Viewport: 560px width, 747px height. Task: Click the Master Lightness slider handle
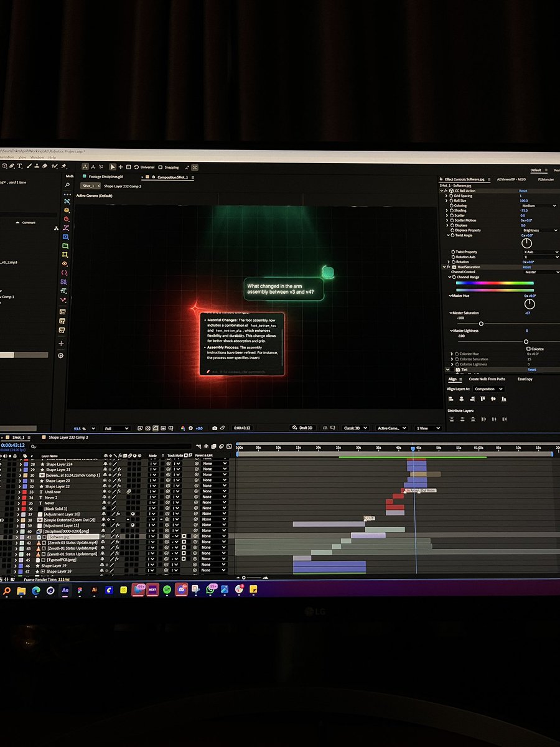pyautogui.click(x=526, y=341)
